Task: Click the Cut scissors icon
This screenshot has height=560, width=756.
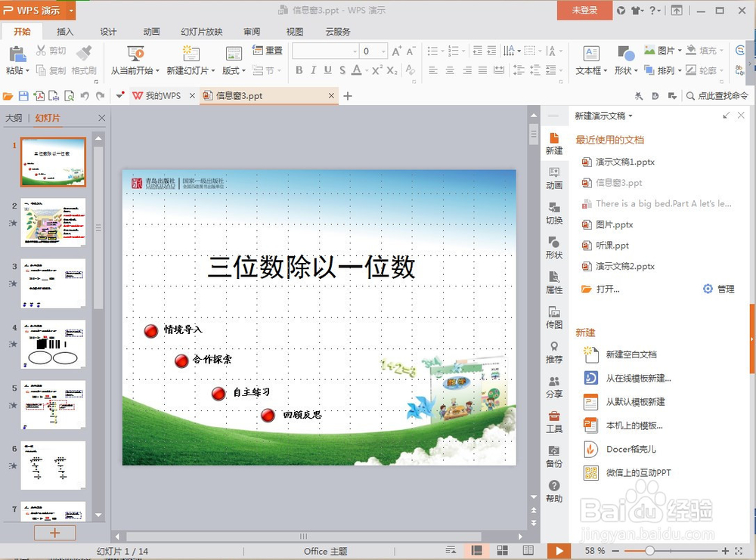Action: (x=42, y=51)
